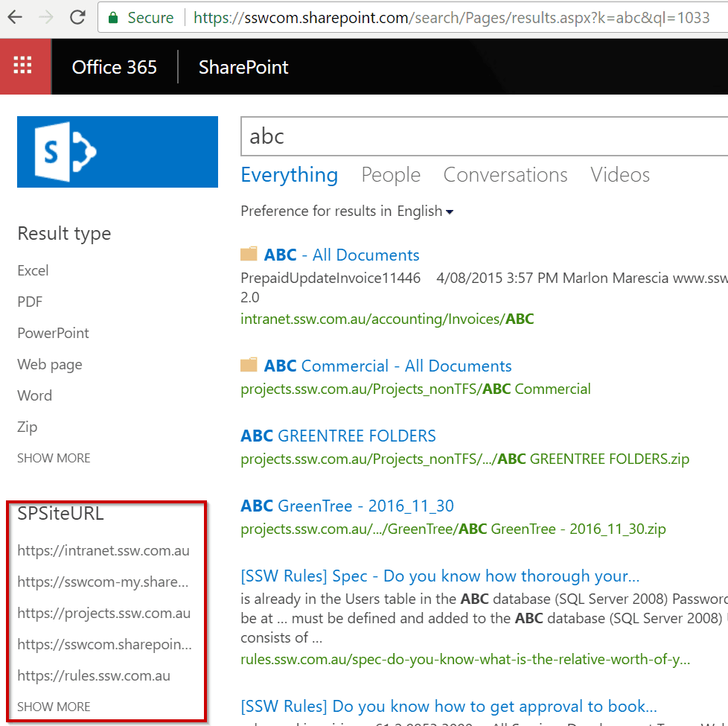Viewport: 728px width, 726px height.
Task: Filter results by PDF type
Action: pyautogui.click(x=30, y=302)
